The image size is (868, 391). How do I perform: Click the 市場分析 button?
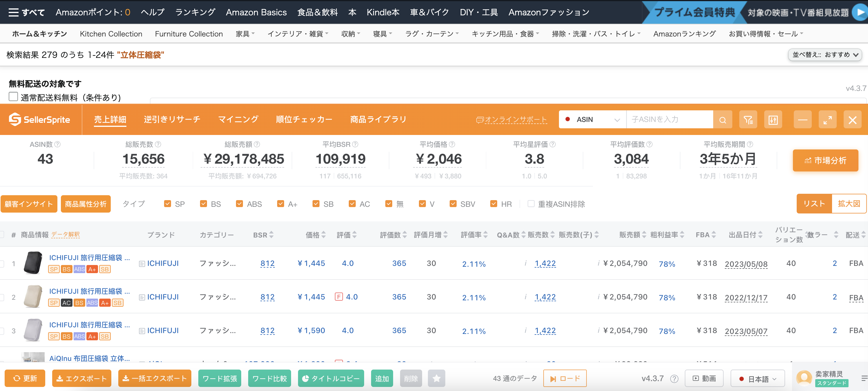click(825, 160)
